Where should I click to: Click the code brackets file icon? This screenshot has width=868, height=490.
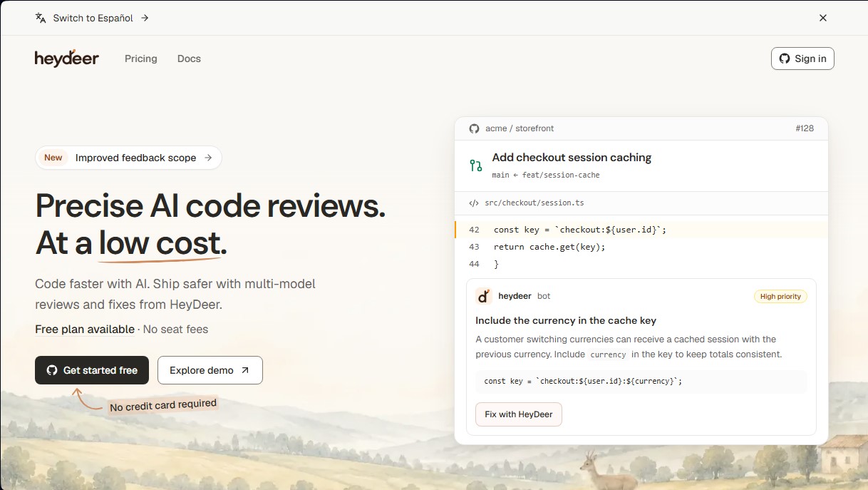(474, 203)
